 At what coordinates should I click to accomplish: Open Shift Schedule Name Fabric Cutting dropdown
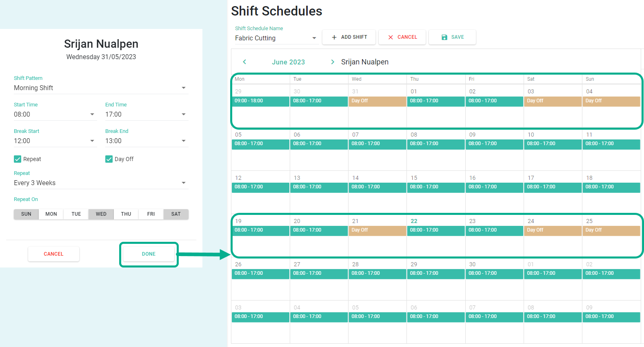click(x=276, y=38)
